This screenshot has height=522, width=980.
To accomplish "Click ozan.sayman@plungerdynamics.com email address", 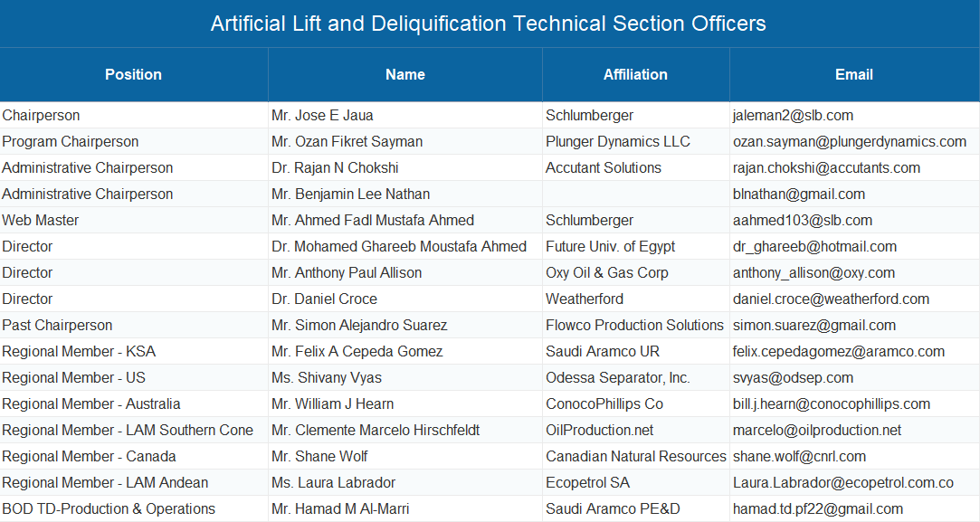I will (850, 142).
